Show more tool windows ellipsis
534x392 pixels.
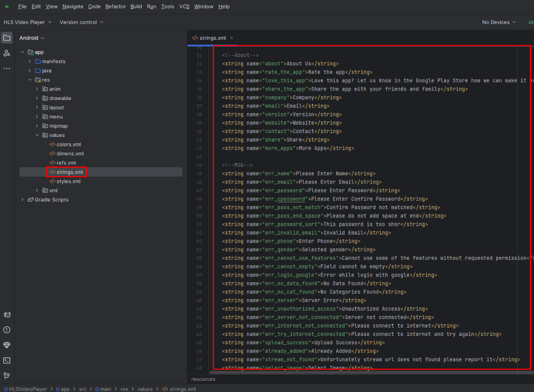point(7,68)
